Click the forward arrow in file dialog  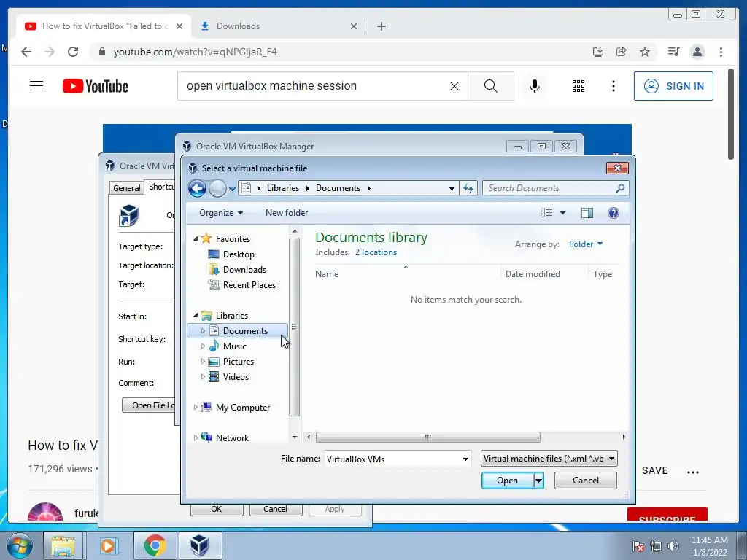217,189
